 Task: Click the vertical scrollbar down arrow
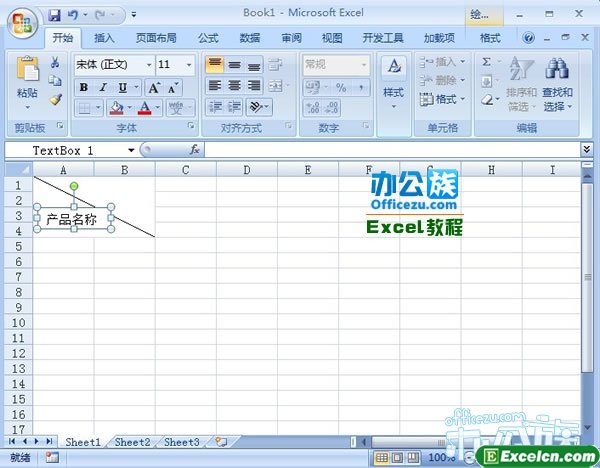(587, 427)
